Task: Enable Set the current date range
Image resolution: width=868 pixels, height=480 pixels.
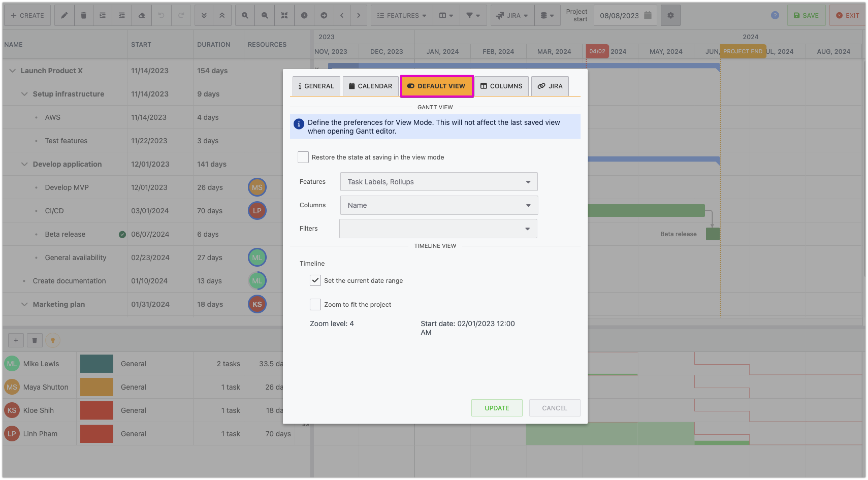Action: pos(314,280)
